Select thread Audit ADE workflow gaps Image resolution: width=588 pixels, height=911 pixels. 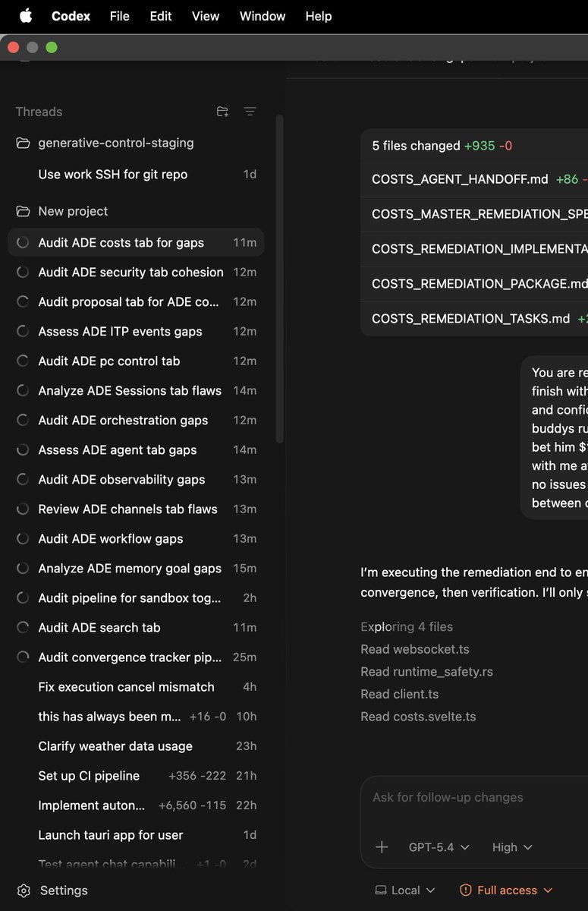[x=137, y=539]
